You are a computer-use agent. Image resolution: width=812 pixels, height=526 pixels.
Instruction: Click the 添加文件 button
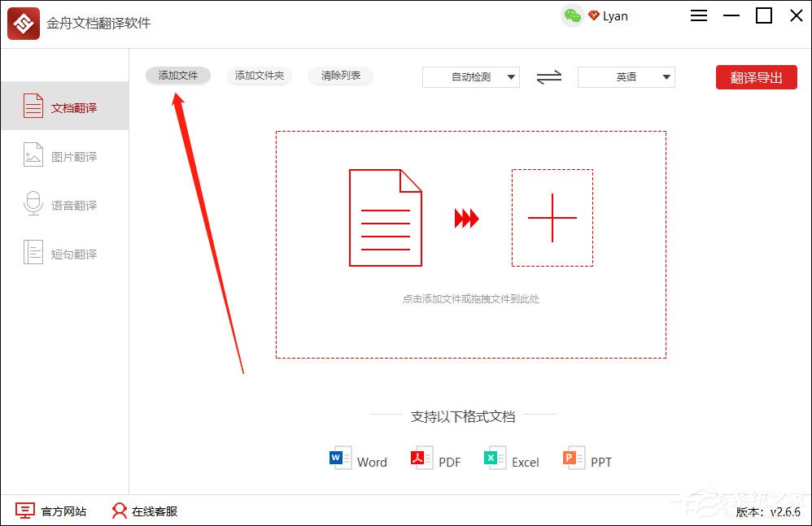(177, 75)
